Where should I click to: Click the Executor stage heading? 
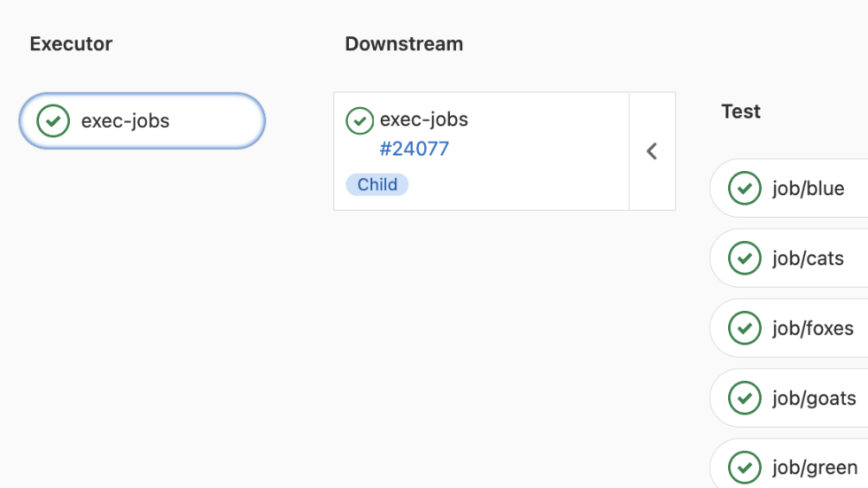(71, 43)
